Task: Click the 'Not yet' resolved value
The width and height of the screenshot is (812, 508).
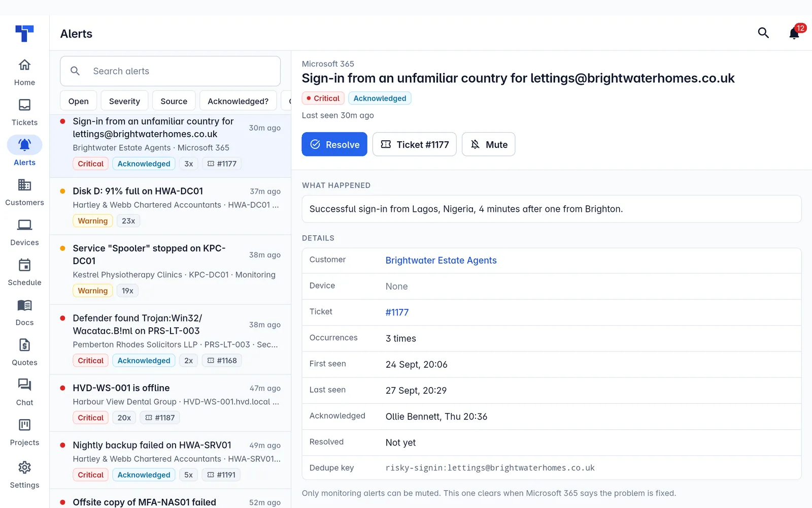Action: [x=400, y=442]
